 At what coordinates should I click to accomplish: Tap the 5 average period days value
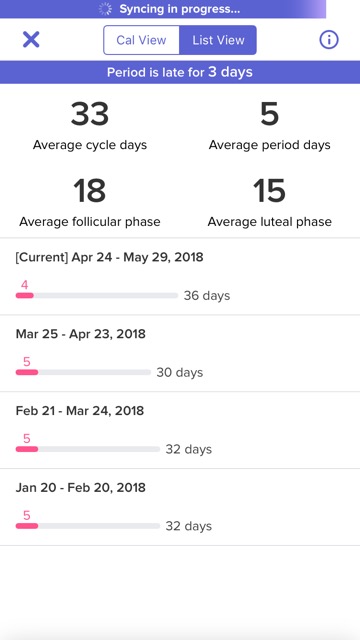[269, 114]
